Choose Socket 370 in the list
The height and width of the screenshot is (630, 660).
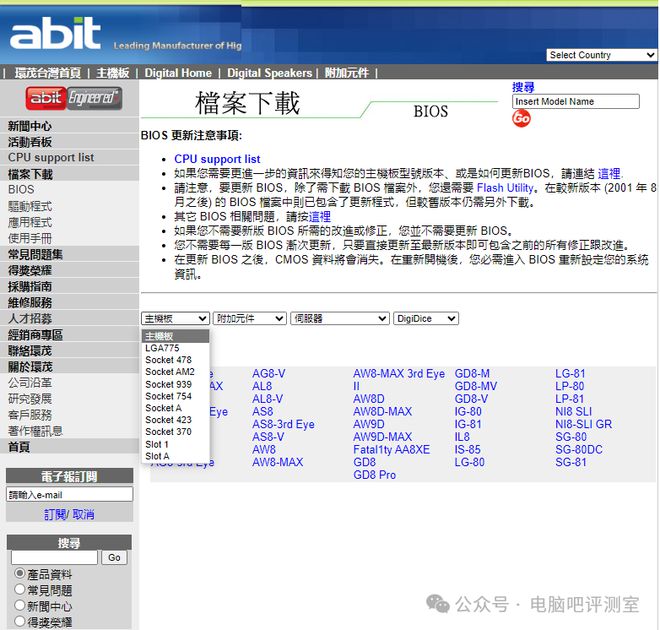[x=175, y=431]
